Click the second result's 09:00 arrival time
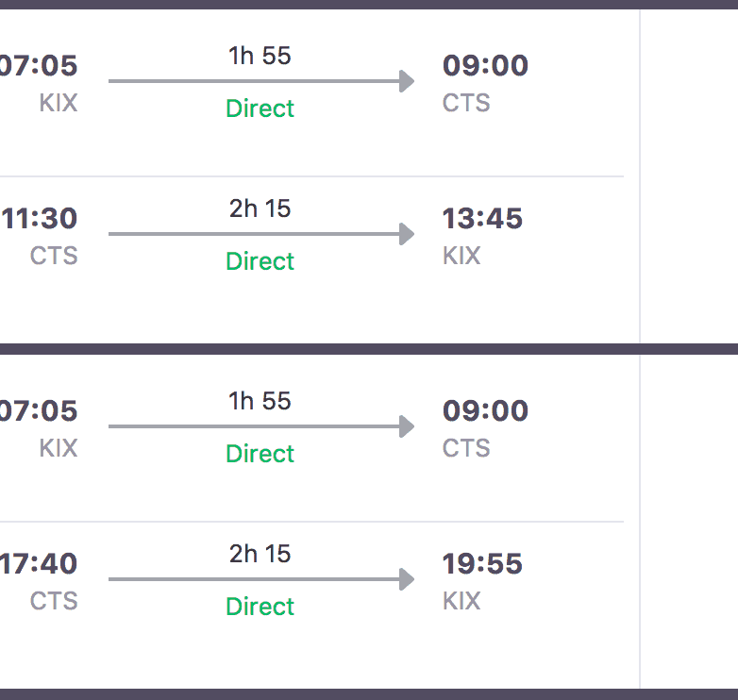Screen dimensions: 738x700 (485, 411)
